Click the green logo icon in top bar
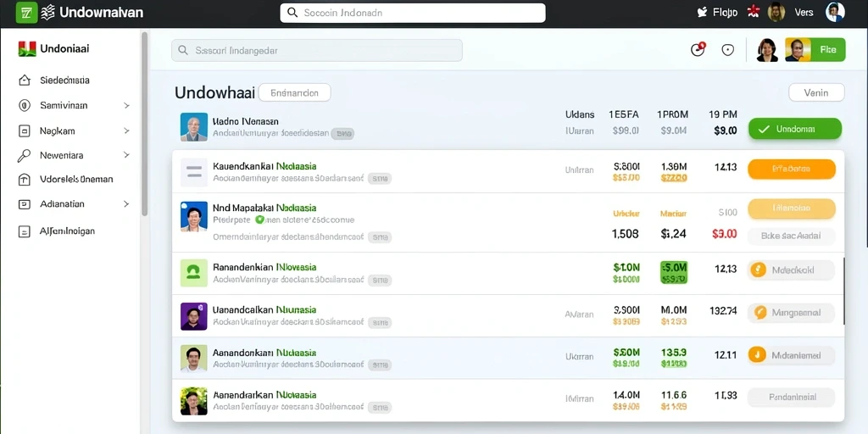Image resolution: width=868 pixels, height=434 pixels. [x=26, y=13]
